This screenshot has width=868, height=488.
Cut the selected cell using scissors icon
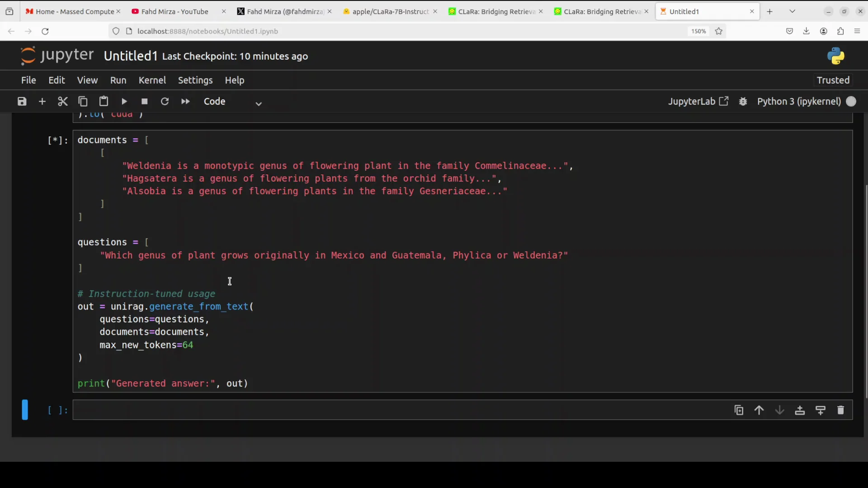(x=62, y=101)
